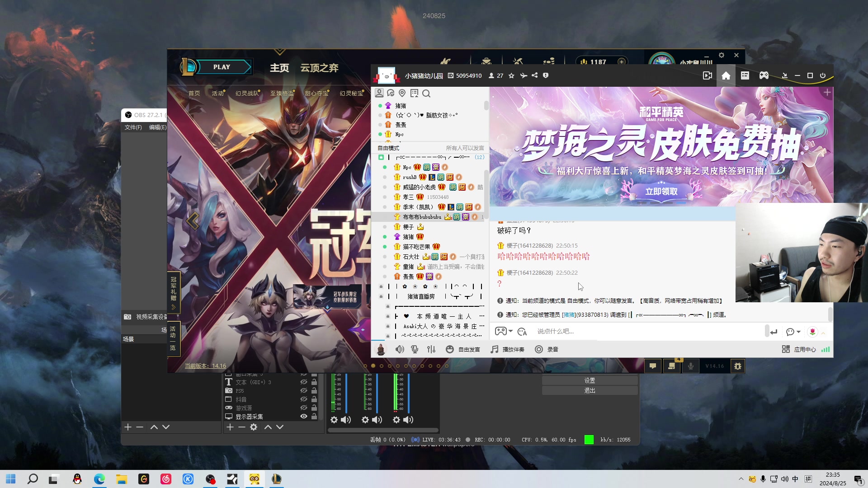This screenshot has width=868, height=488.
Task: Click the speaker volume icon in YY bottom bar
Action: point(400,349)
